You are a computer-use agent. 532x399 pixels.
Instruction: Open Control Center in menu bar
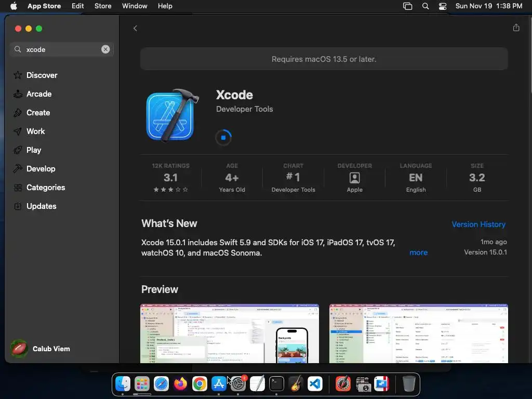[x=443, y=6]
